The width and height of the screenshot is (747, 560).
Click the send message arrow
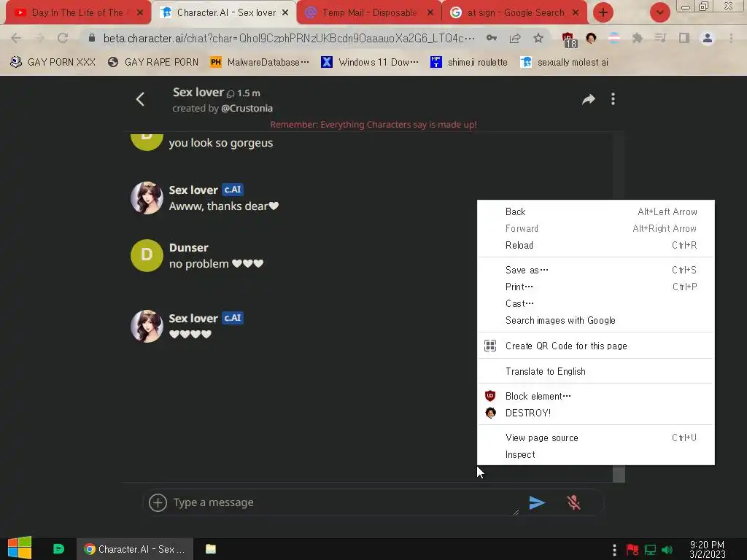coord(537,502)
